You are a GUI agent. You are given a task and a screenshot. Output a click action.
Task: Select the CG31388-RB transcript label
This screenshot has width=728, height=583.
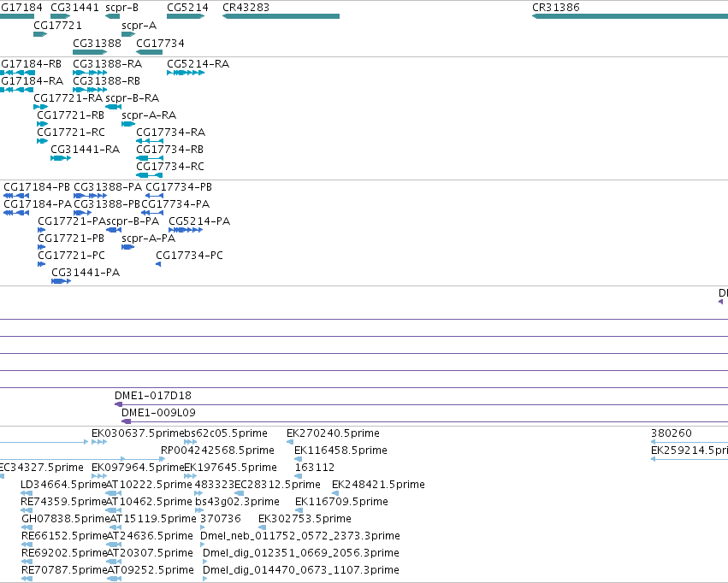tap(106, 80)
